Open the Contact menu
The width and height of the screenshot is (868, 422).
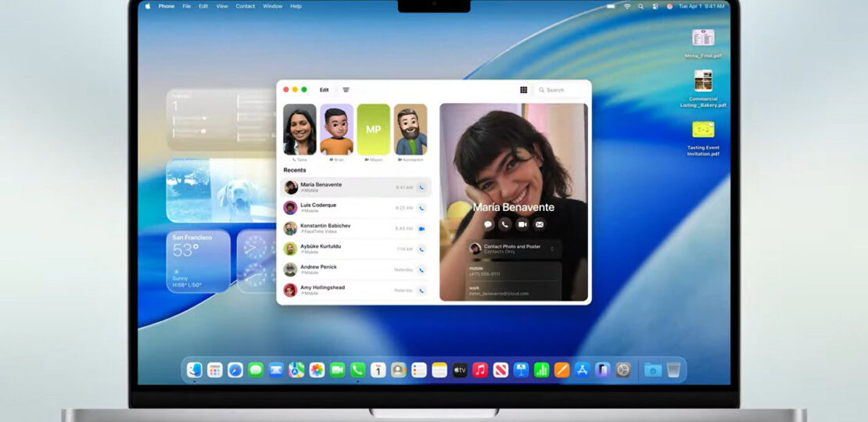tap(246, 6)
